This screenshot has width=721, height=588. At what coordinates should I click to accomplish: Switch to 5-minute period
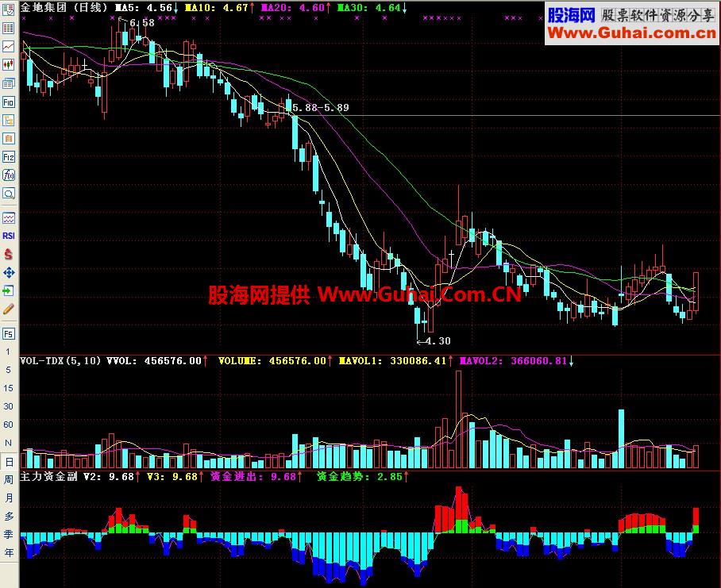click(x=8, y=370)
